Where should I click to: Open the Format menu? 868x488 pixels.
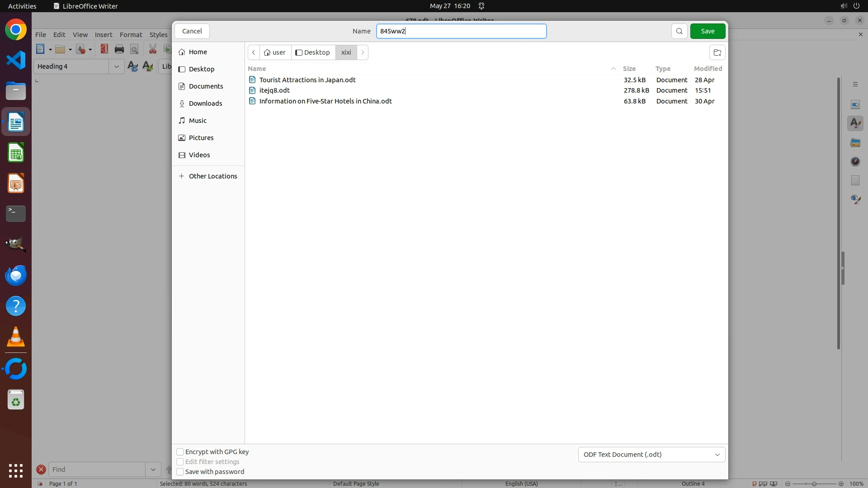pyautogui.click(x=131, y=35)
